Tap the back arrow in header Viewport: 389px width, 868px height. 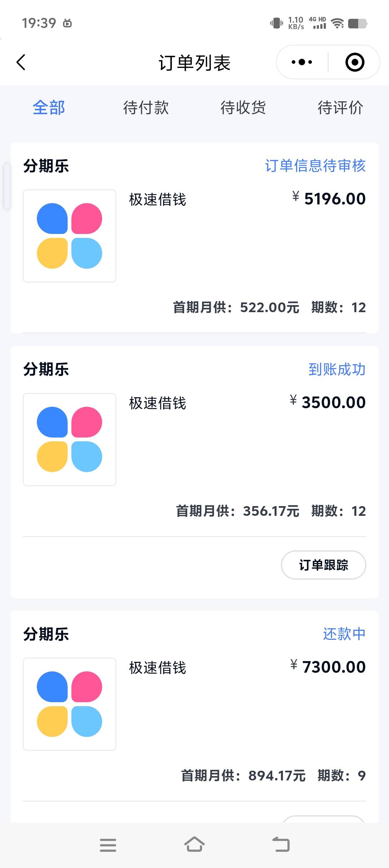[x=21, y=62]
